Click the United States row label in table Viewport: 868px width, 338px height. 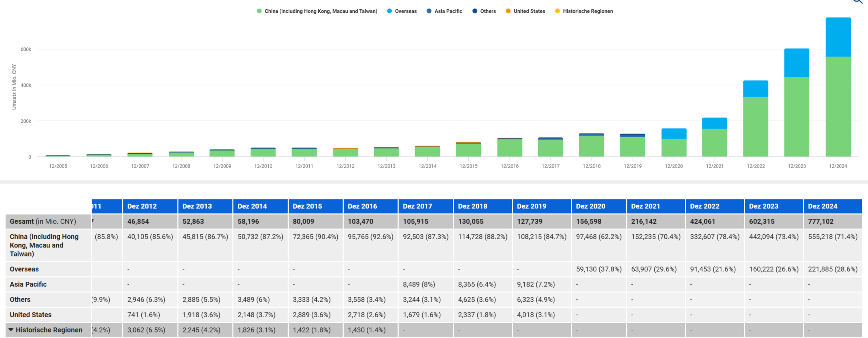[30, 315]
